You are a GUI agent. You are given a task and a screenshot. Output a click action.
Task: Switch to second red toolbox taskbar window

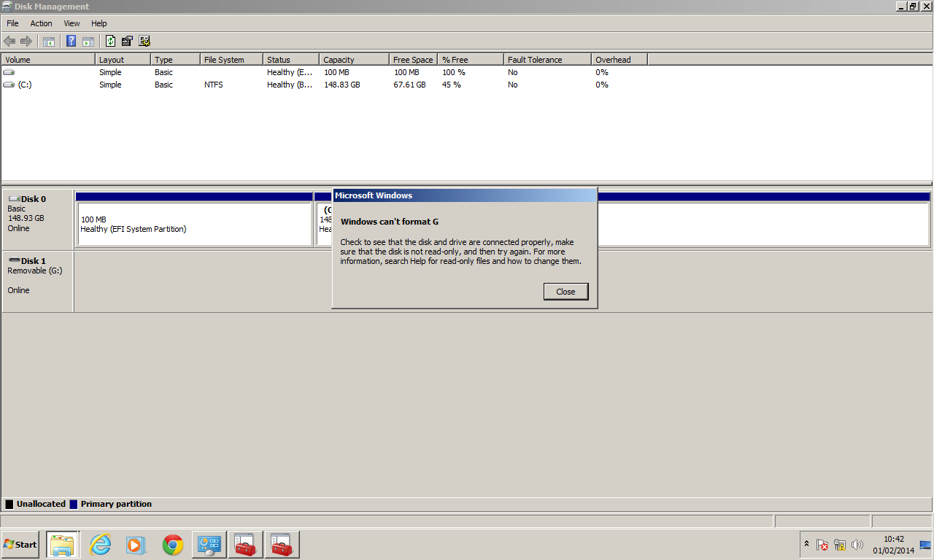pos(282,545)
